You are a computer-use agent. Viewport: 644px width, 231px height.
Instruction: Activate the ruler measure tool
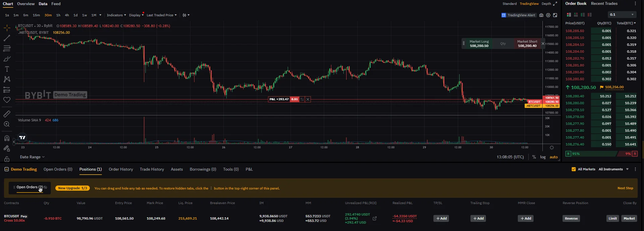coord(7,114)
